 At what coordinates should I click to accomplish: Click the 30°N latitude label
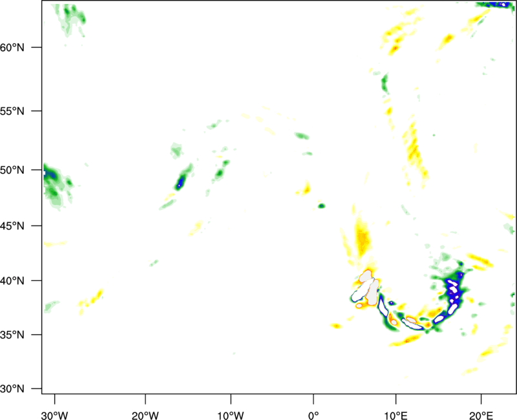[12, 389]
